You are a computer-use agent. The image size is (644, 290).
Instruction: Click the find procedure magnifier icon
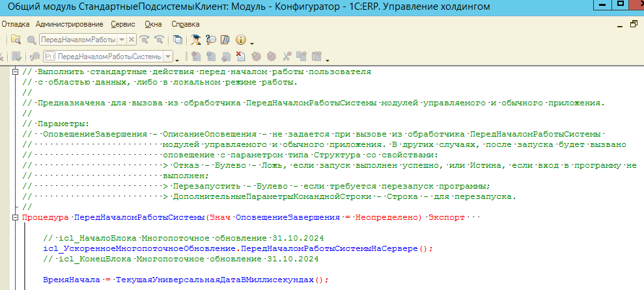35,56
